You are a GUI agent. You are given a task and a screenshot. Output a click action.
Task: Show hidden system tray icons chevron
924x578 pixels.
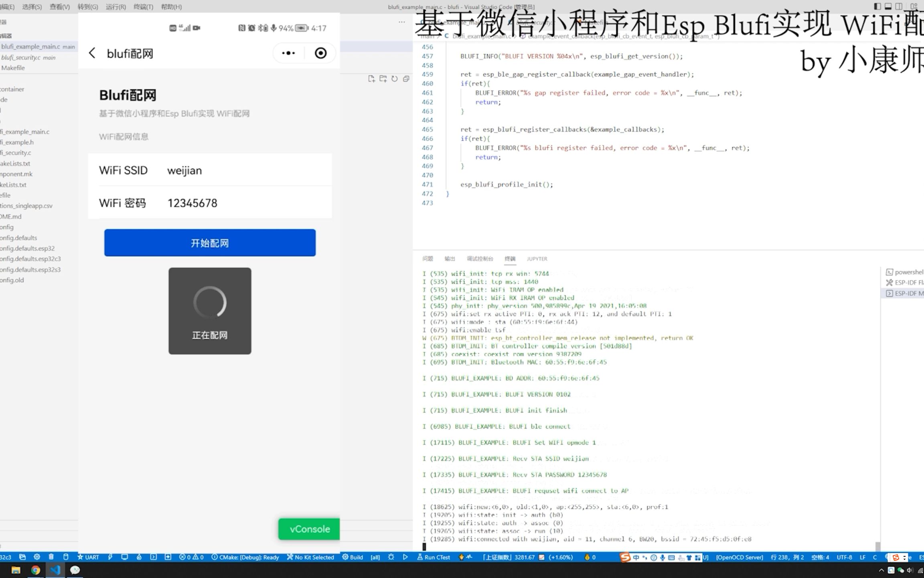(881, 570)
